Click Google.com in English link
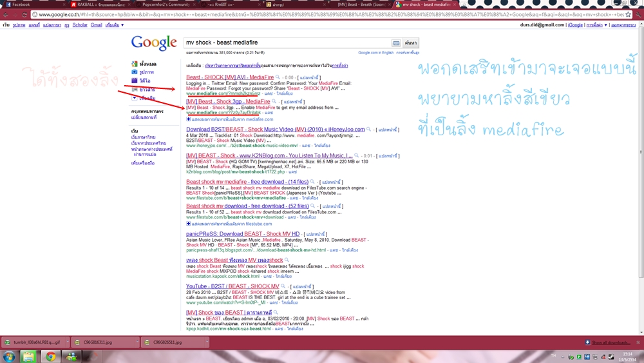Image resolution: width=644 pixels, height=363 pixels. click(x=375, y=53)
